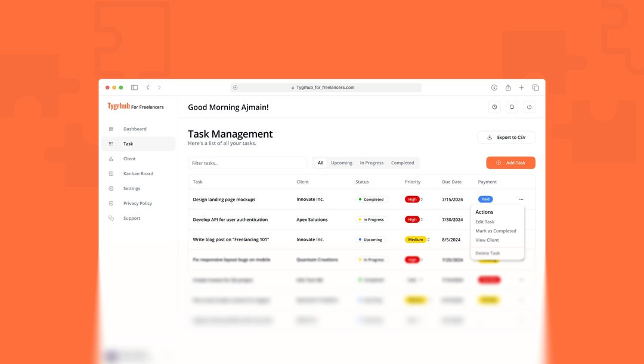This screenshot has height=364, width=644.
Task: Open priority selector for Develop API row
Action: (422, 220)
